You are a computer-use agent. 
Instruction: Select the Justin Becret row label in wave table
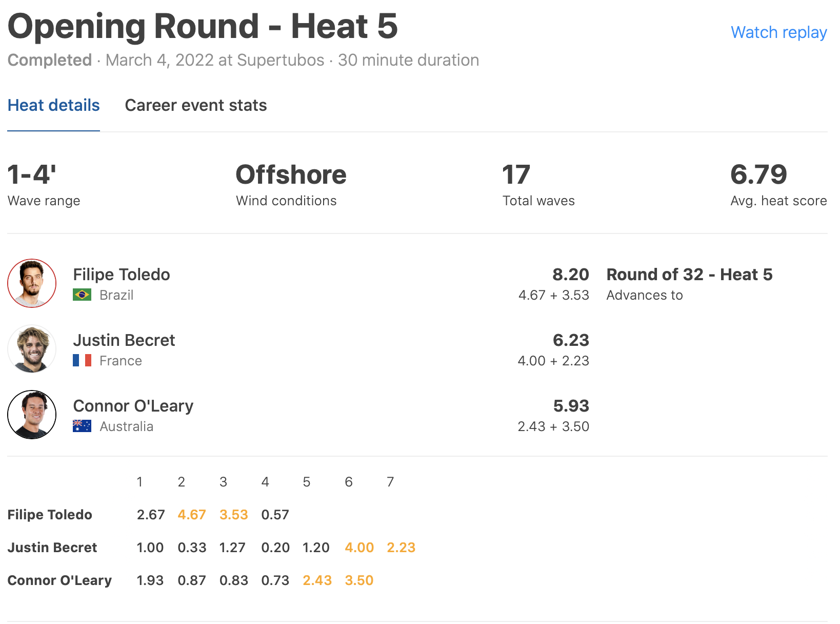52,548
